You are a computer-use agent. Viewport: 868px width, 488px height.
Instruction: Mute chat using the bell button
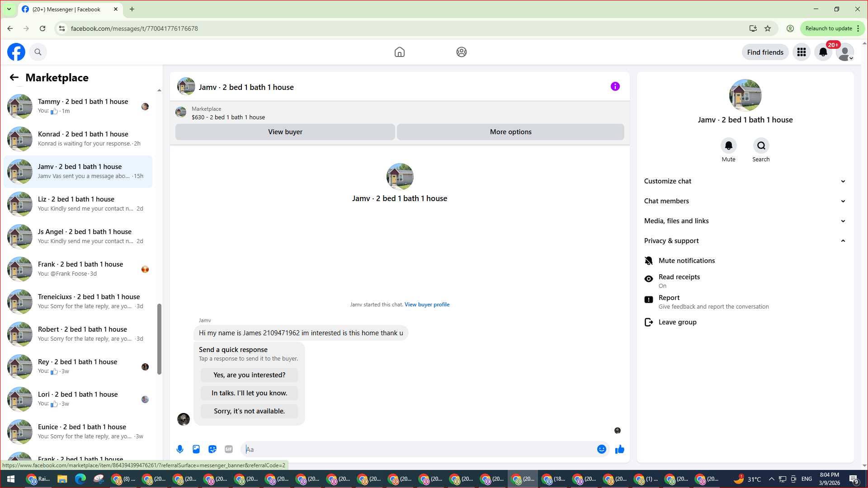[x=728, y=146]
